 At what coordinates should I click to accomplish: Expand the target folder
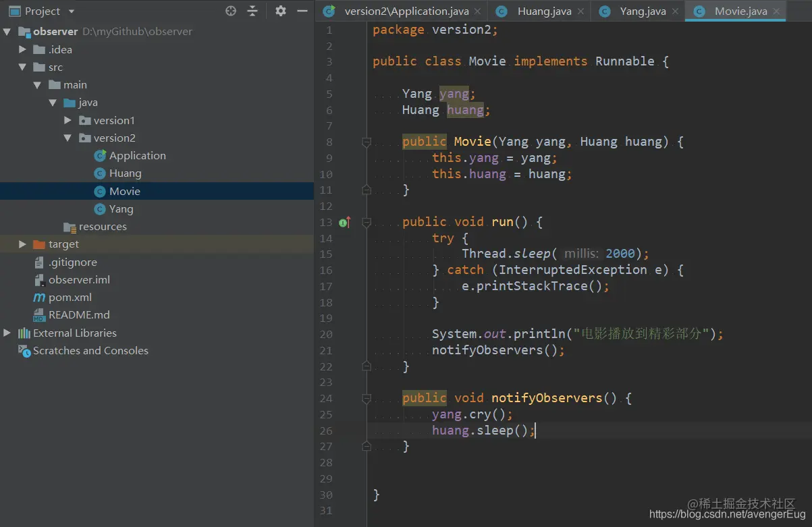[x=22, y=244]
